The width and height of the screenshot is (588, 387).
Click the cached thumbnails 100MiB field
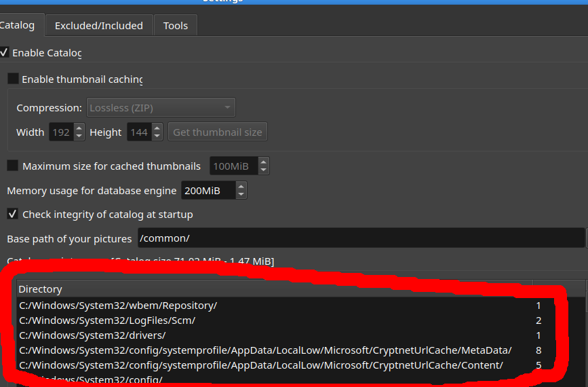234,166
